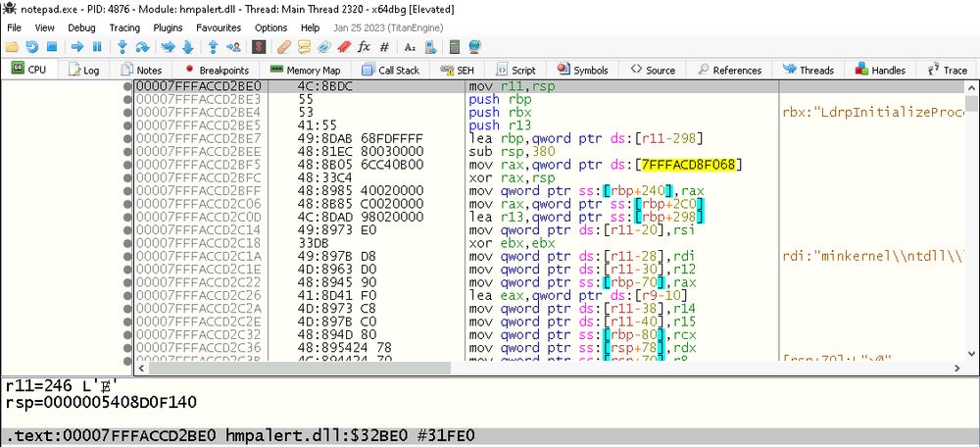Open Scylla with the red S icon
980x447 pixels.
[x=259, y=47]
